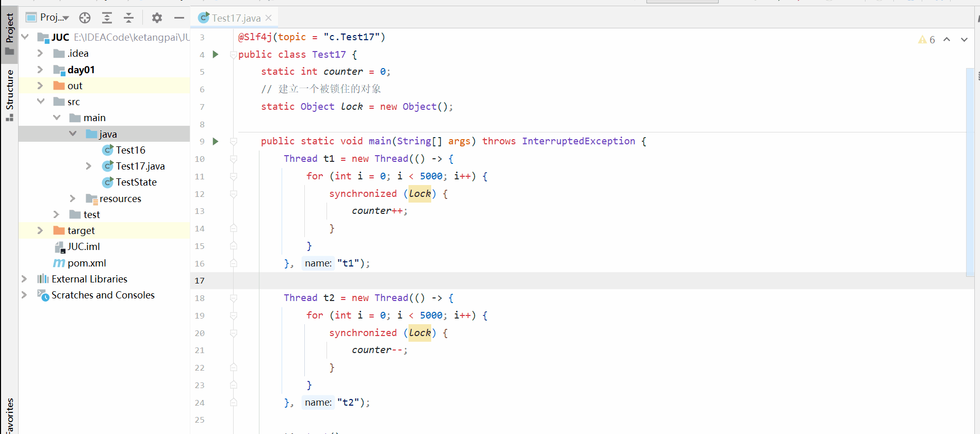Click fold toggle on line 12 synchronized
The image size is (980, 434).
click(234, 194)
